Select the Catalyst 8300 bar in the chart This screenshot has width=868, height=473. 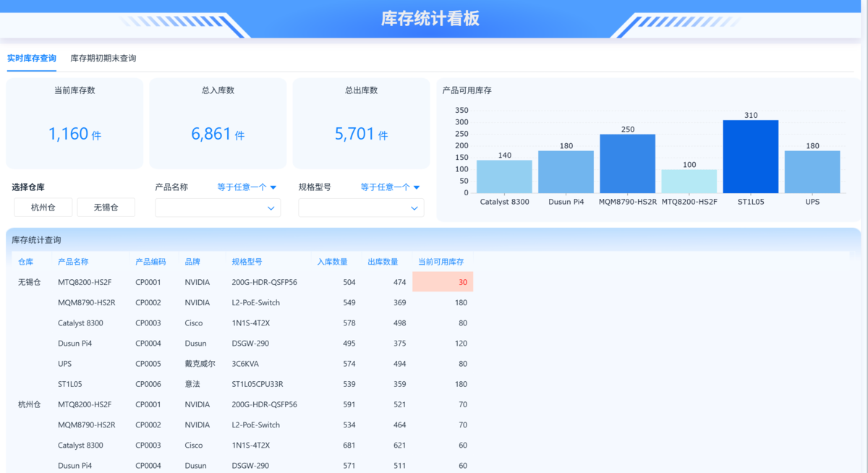point(504,174)
